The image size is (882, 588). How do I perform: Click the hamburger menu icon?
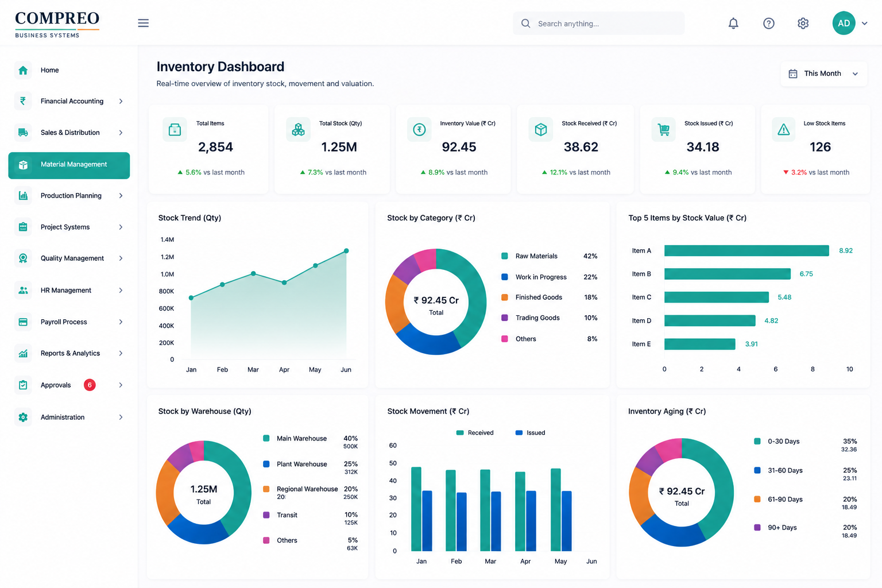click(x=144, y=23)
